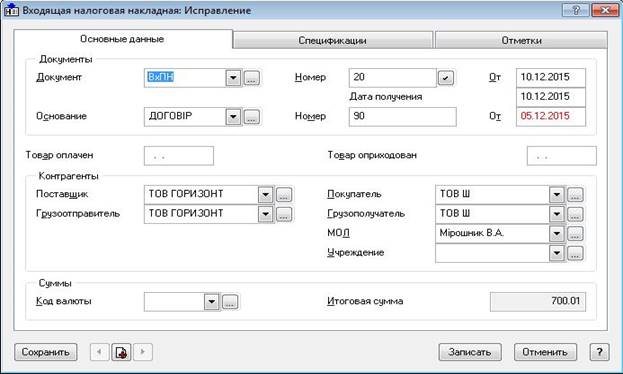The image size is (623, 374).
Task: Close the Входящая налоговая накладная window
Action: (605, 10)
